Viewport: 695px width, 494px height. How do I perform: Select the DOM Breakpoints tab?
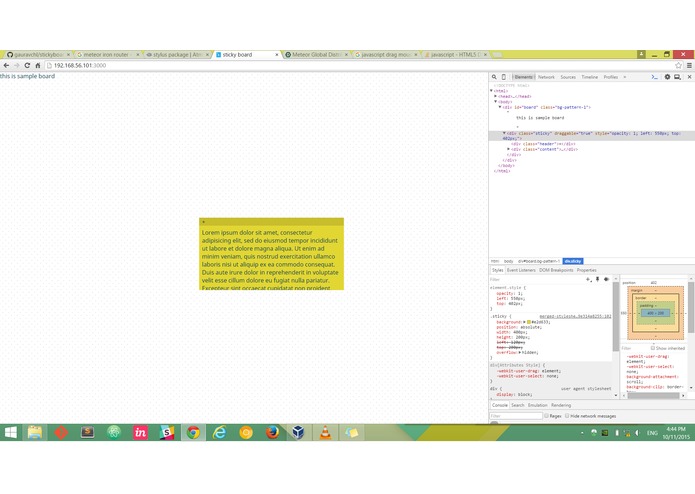[556, 270]
